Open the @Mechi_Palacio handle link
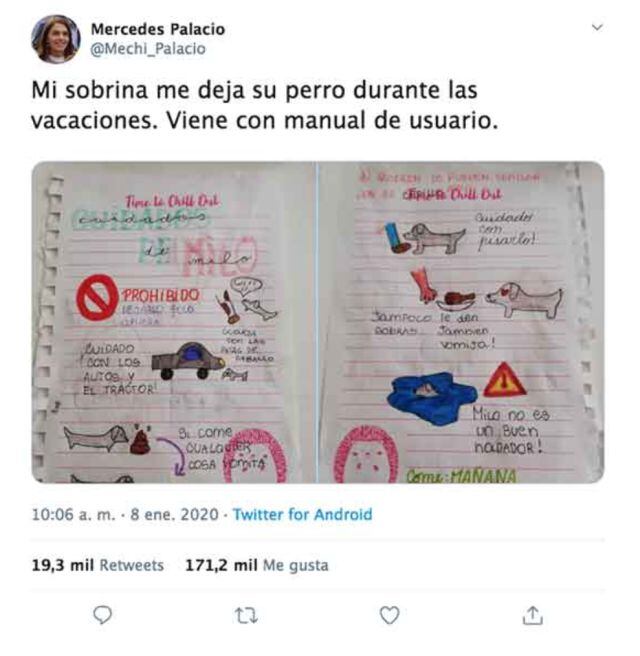640x656 pixels. click(x=148, y=49)
